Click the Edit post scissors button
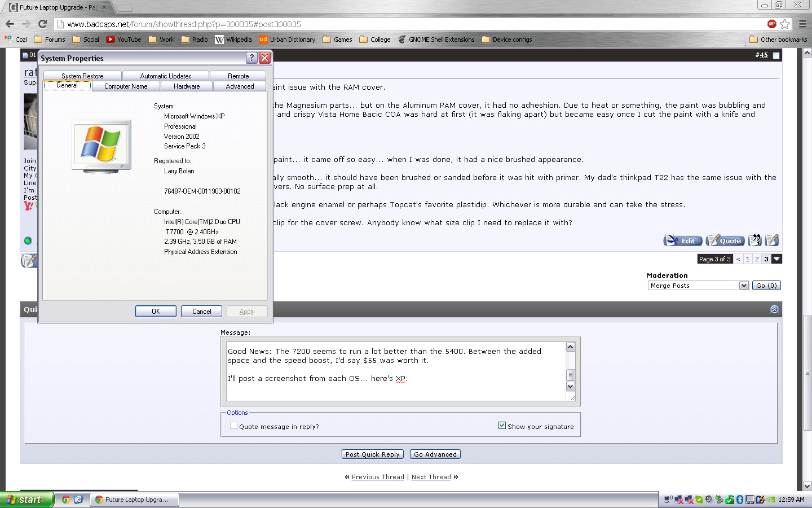 [x=683, y=240]
